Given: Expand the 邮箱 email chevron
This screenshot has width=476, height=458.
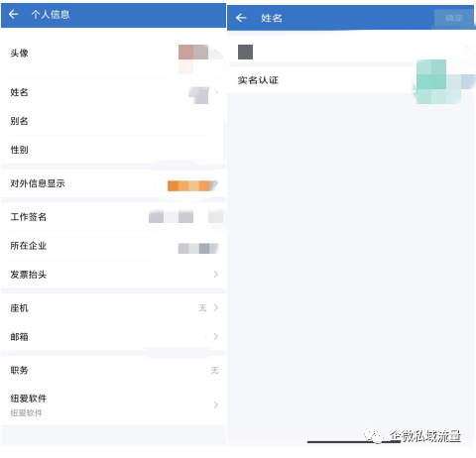Looking at the screenshot, I should pyautogui.click(x=215, y=336).
